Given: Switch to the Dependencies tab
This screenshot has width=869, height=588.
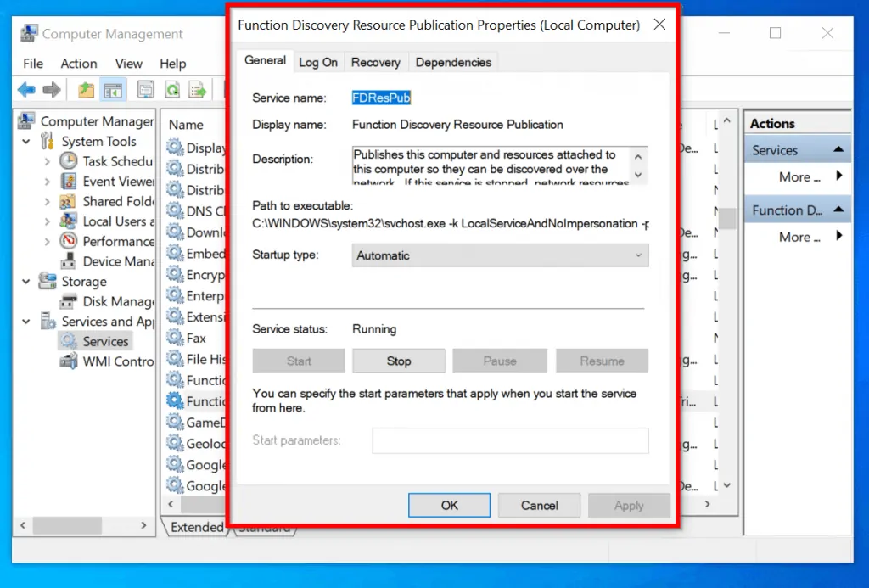Looking at the screenshot, I should (454, 61).
